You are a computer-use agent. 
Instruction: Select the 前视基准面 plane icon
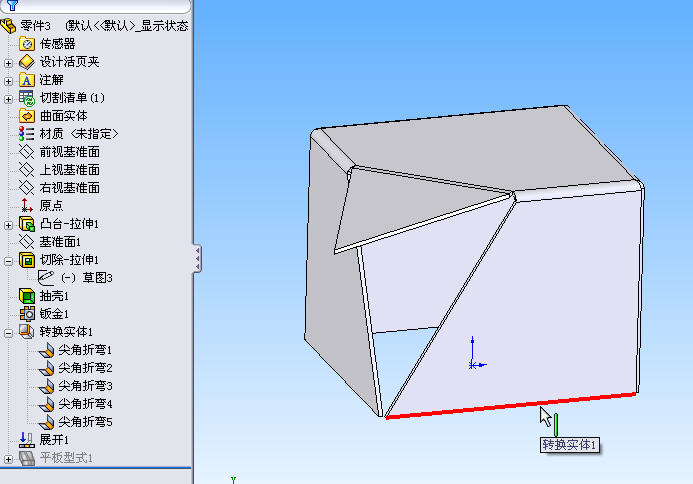point(27,152)
